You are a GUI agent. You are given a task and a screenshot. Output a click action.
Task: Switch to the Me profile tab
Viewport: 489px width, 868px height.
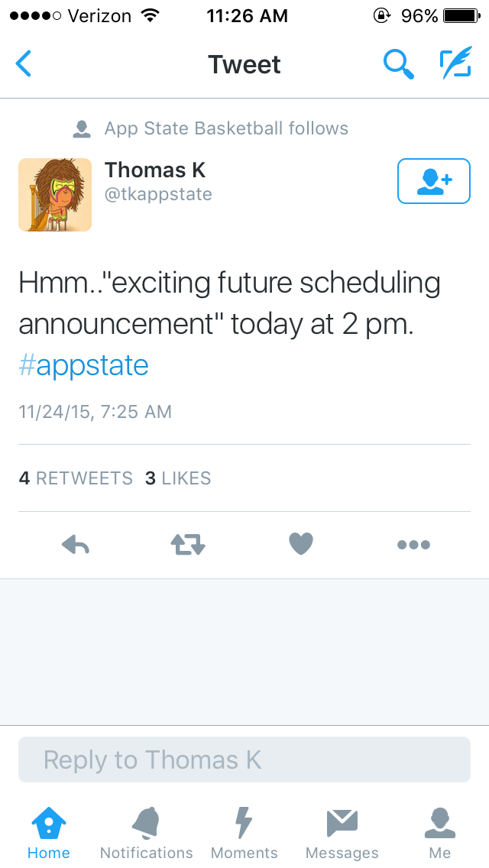click(440, 833)
